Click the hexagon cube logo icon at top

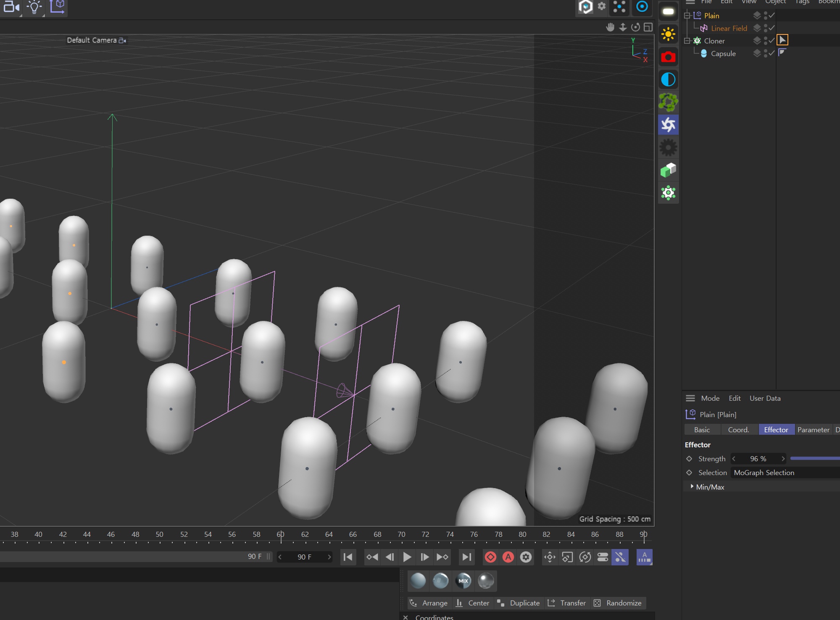[585, 7]
